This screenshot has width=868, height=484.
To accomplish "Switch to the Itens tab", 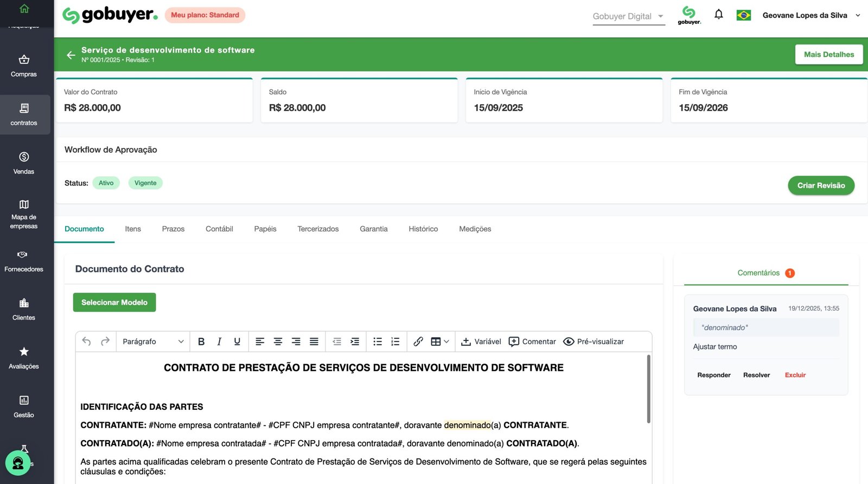I will tap(133, 229).
